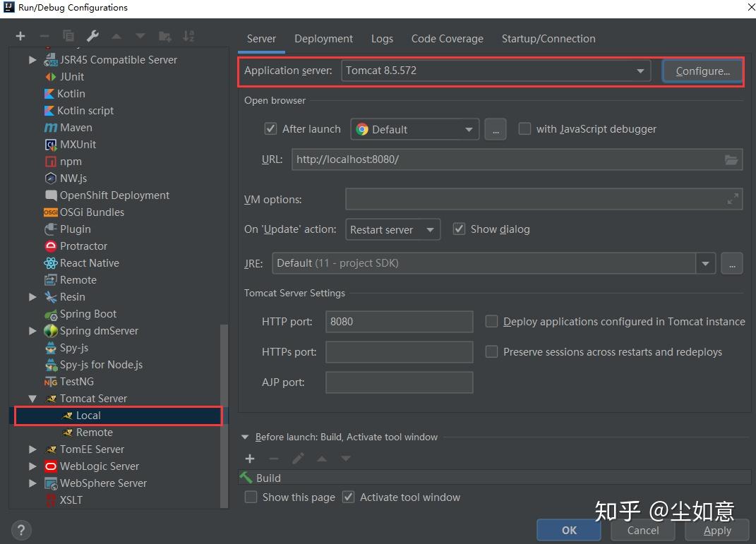Screen dimensions: 756x544
Task: Uncheck 'Show dialog' for Update action
Action: tap(459, 229)
